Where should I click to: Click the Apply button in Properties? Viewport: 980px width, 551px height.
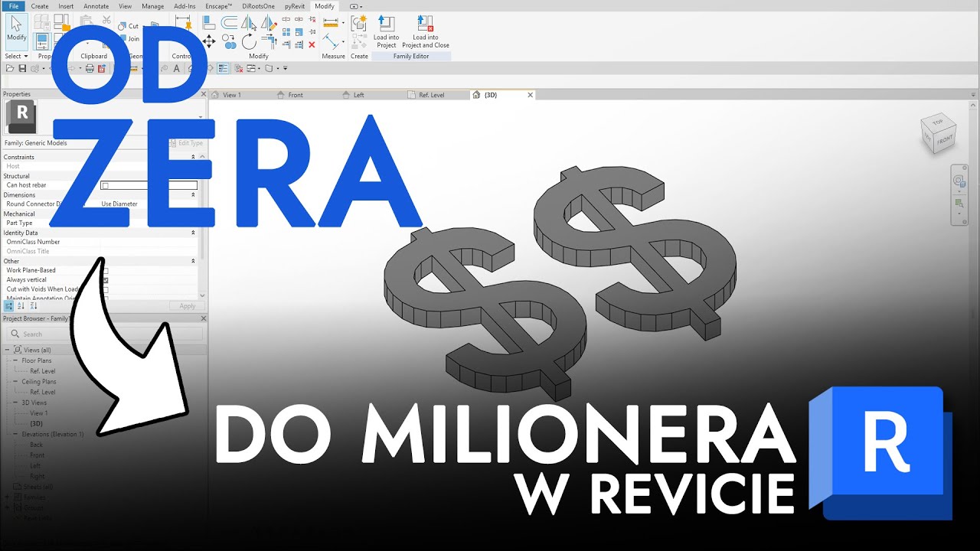[x=187, y=306]
